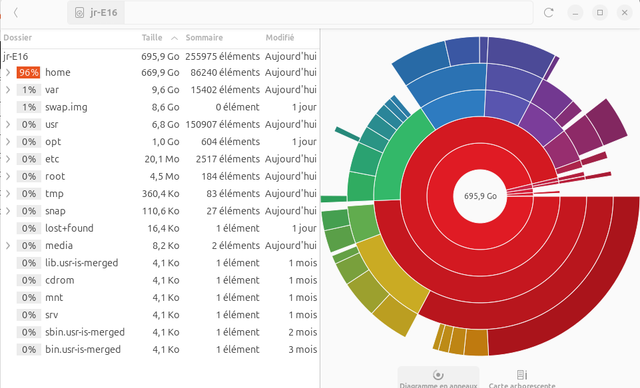Click the 3 mois modified value
The width and height of the screenshot is (640, 388).
[x=302, y=350]
